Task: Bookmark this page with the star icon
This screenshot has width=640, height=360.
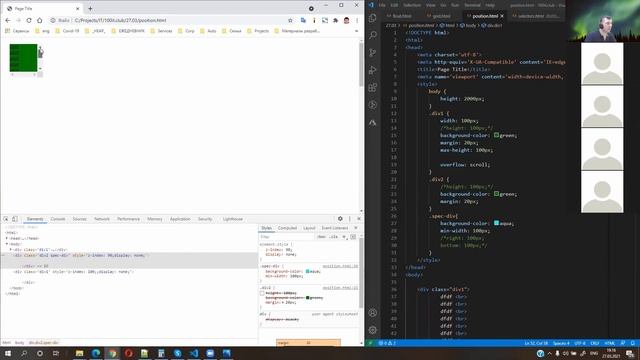Action: point(290,20)
